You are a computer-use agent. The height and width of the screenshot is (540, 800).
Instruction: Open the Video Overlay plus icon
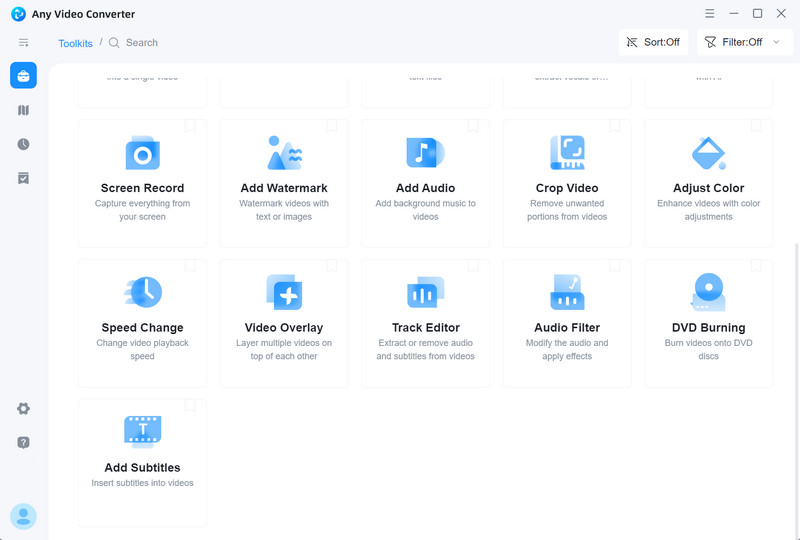[x=284, y=292]
